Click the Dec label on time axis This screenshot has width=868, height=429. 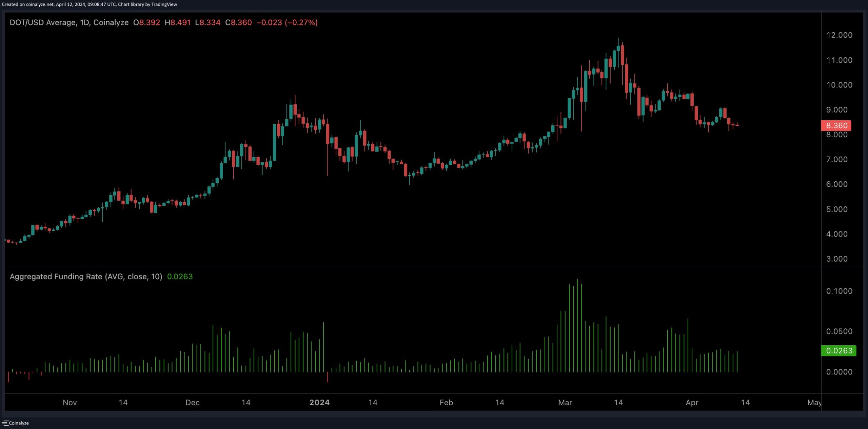click(193, 403)
